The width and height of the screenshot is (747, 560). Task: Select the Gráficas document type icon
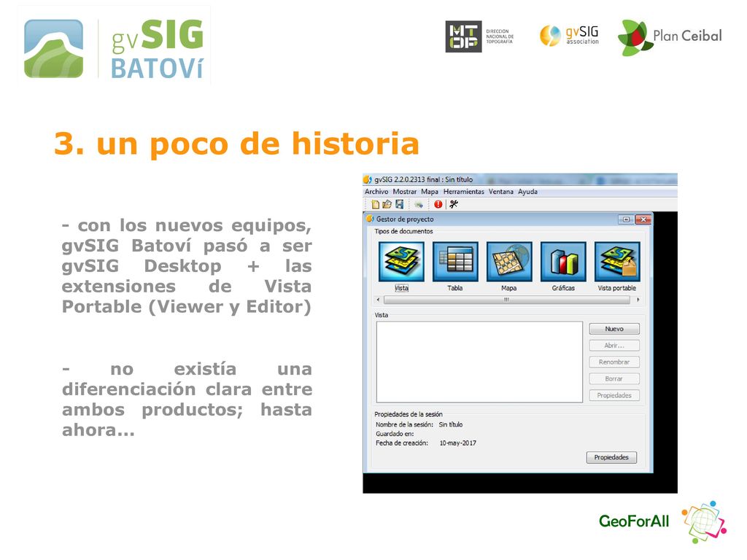pos(563,262)
